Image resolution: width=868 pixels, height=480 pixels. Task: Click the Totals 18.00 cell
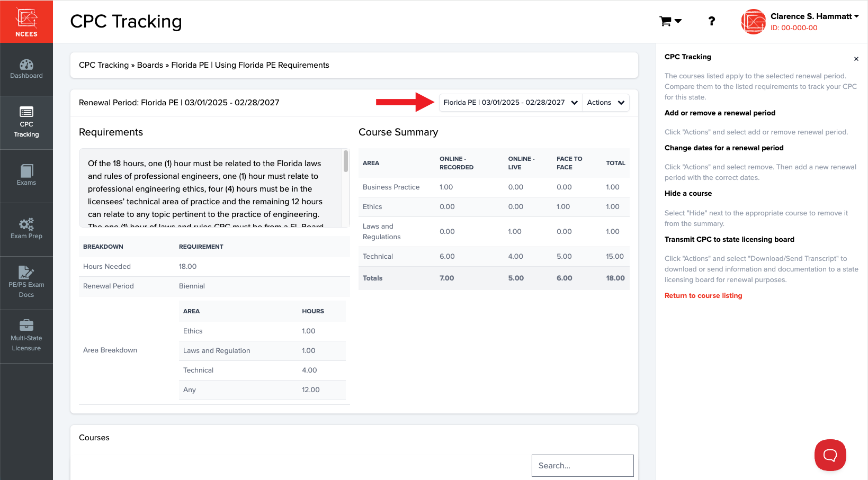point(615,278)
